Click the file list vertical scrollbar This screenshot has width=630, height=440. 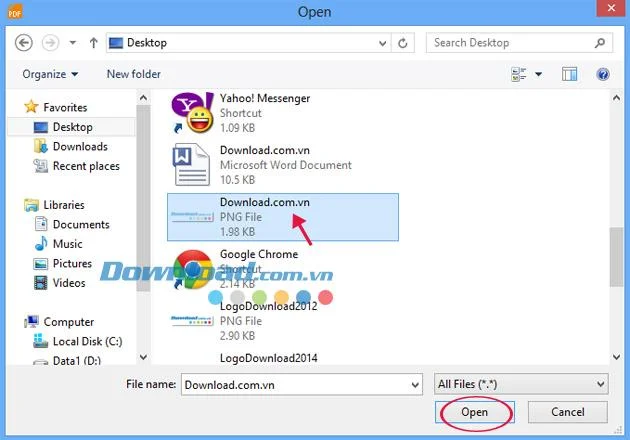[x=616, y=226]
